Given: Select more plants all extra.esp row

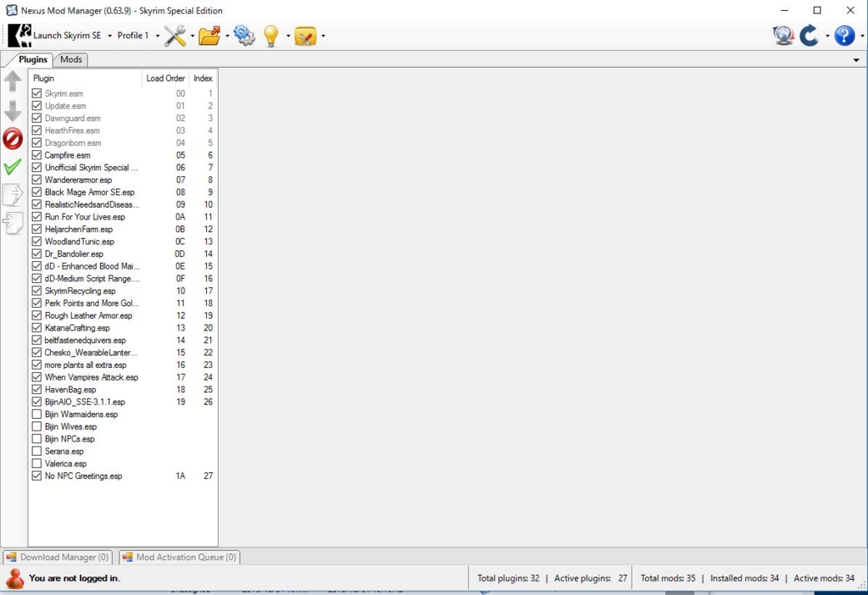Looking at the screenshot, I should (x=123, y=365).
